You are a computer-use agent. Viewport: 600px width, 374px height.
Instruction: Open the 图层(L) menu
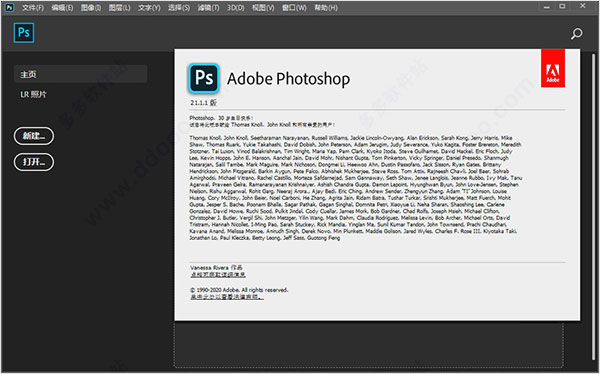[119, 8]
